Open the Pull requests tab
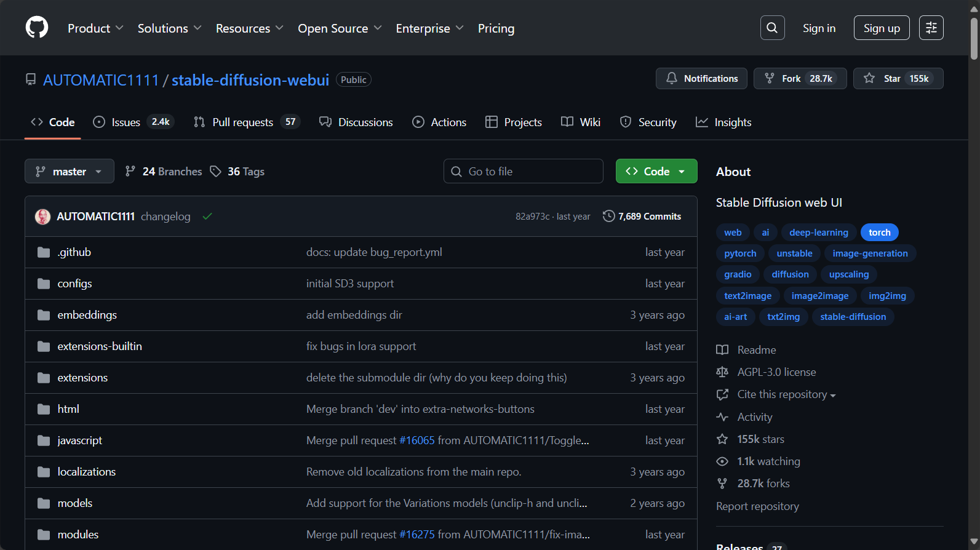The image size is (980, 550). [x=246, y=122]
